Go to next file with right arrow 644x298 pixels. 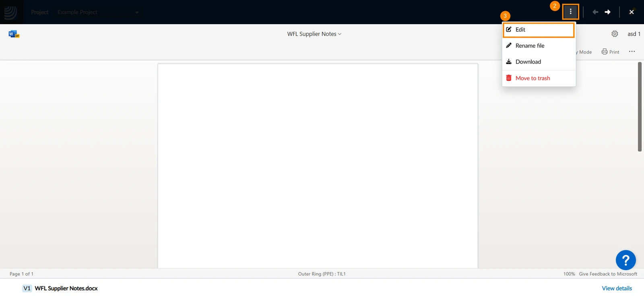[607, 12]
